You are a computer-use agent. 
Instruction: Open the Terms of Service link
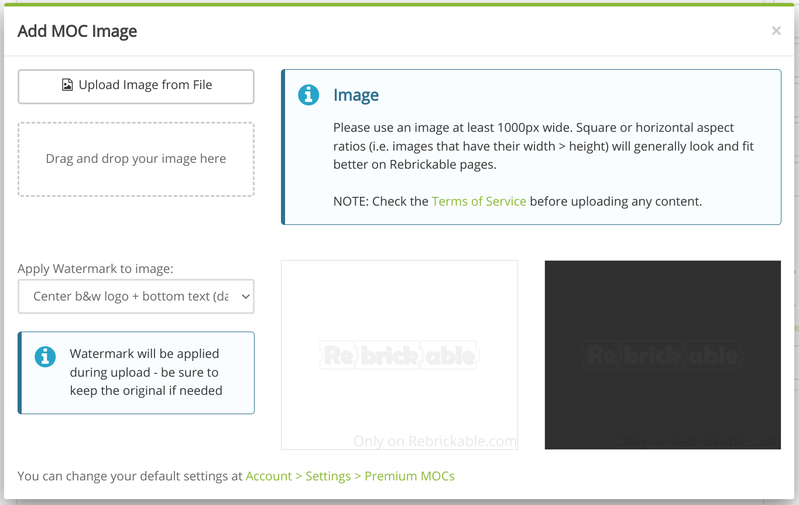pos(478,201)
